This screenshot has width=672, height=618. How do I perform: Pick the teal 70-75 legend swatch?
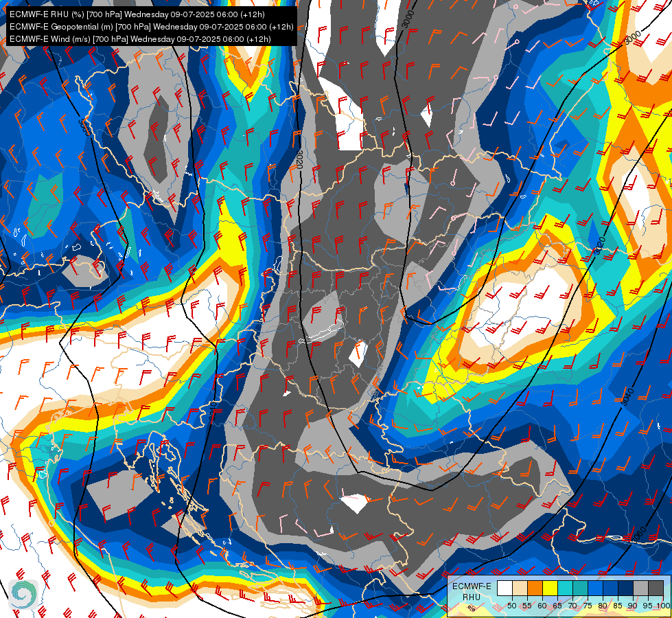pos(580,588)
